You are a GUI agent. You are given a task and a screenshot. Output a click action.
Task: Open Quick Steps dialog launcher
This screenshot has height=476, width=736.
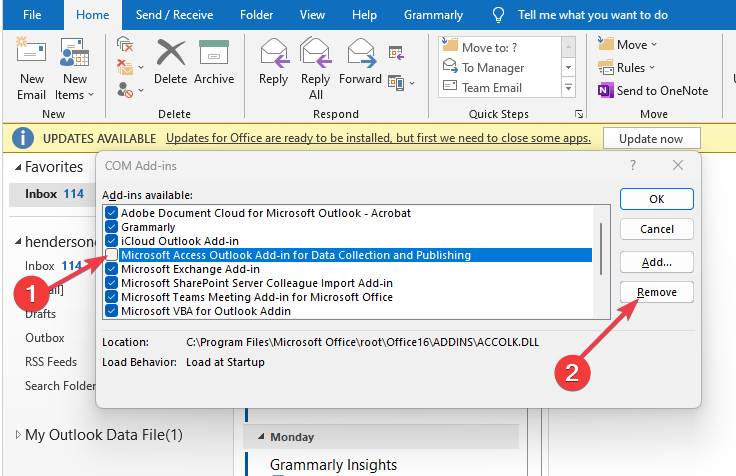579,114
